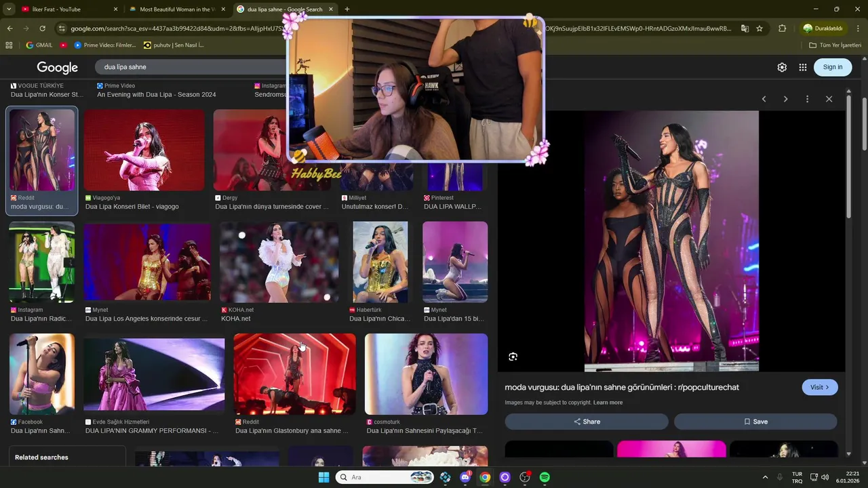Screen dimensions: 868x488
Task: Click the translate page icon in address bar
Action: click(745, 28)
